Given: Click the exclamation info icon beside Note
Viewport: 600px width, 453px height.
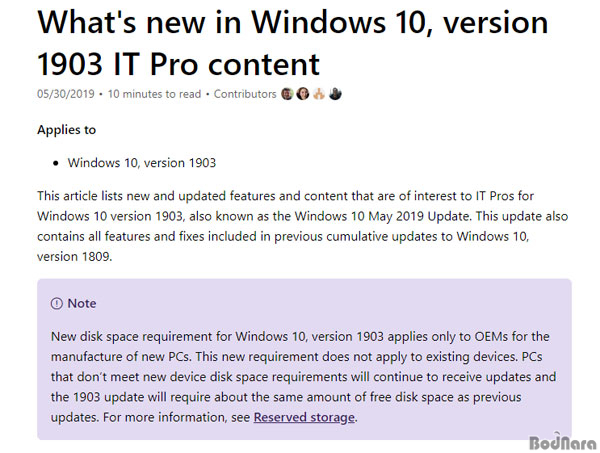Looking at the screenshot, I should point(57,303).
